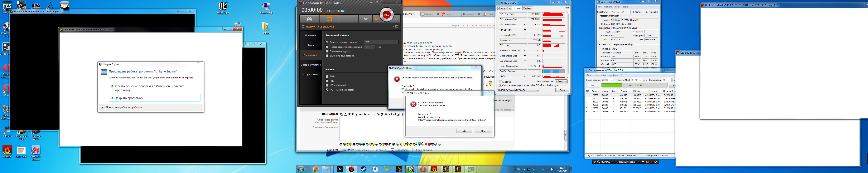Screen dimensions: 868x173
Task: Click Закрыть программу in Unigine dialog
Action: pyautogui.click(x=155, y=98)
